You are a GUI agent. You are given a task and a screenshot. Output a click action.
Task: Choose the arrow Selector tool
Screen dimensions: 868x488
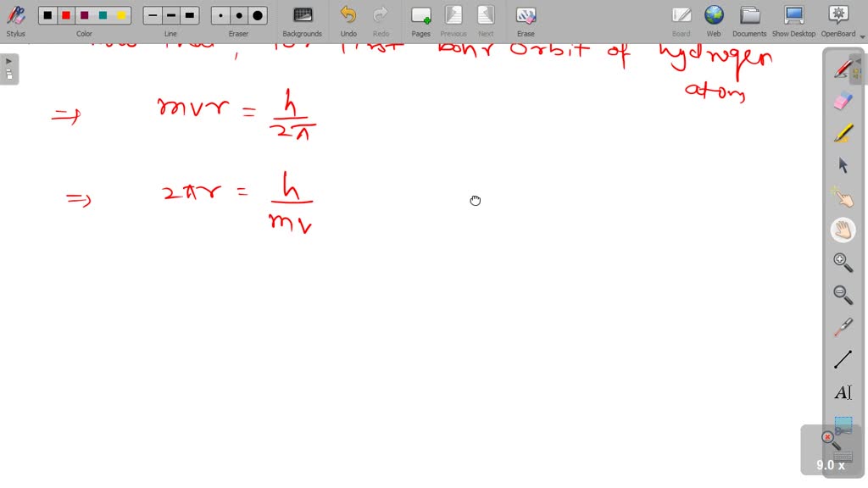click(x=843, y=165)
